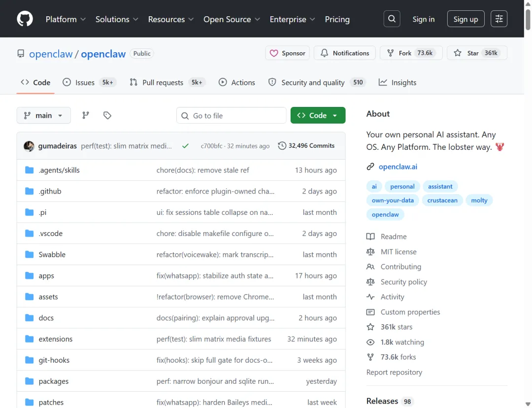The image size is (532, 408).
Task: Click the openclaw owner link
Action: pyautogui.click(x=51, y=54)
